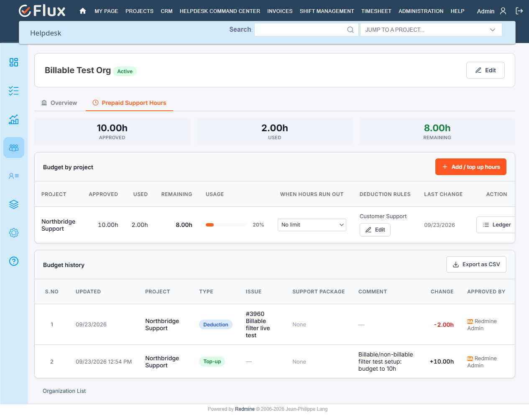
Task: Open Administration menu
Action: coord(421,11)
